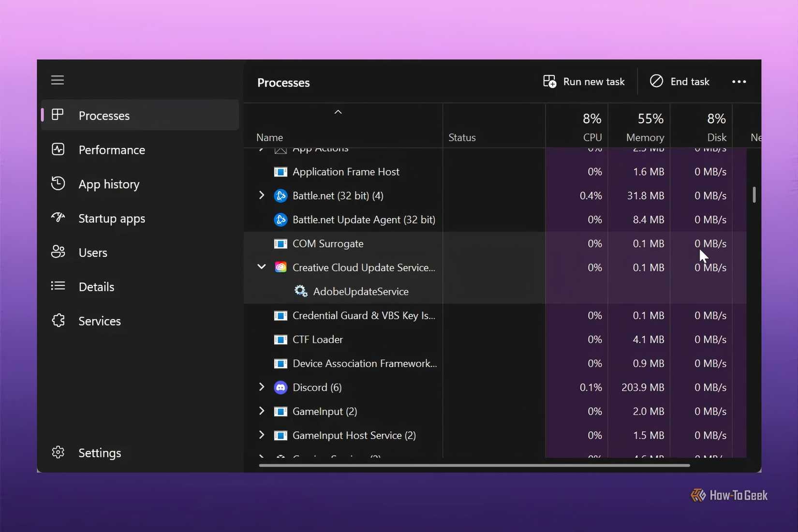This screenshot has width=798, height=532.
Task: Go to the Startup apps tab
Action: pos(140,218)
